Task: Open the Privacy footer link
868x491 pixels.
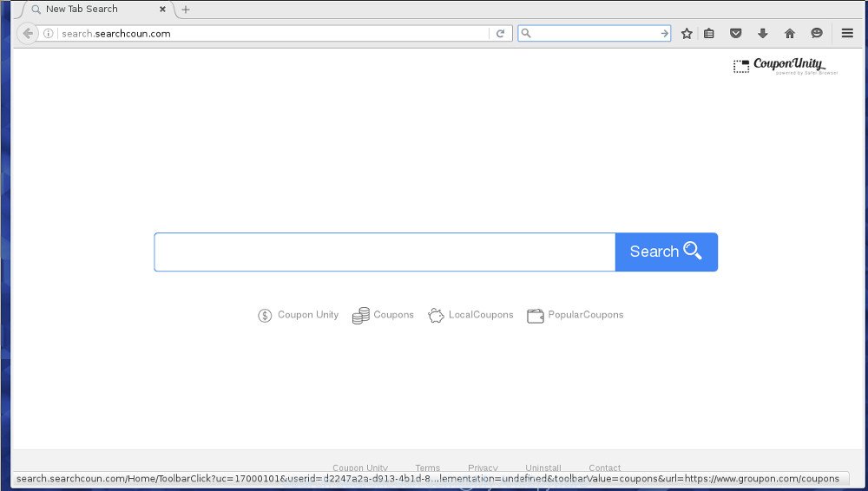Action: click(483, 468)
